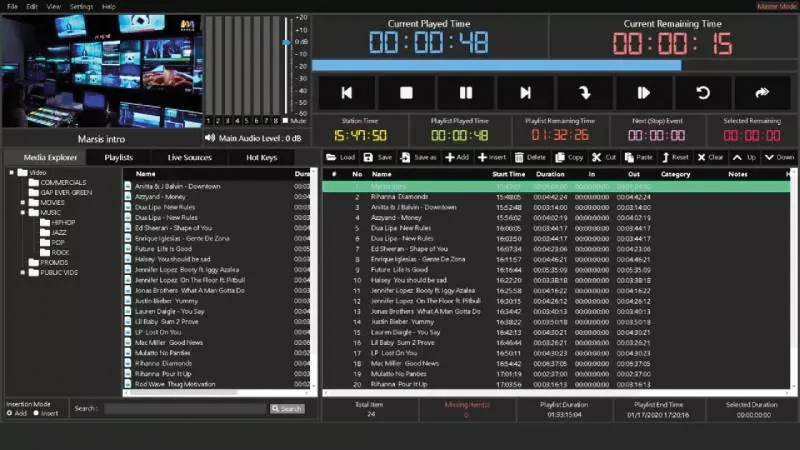Skip to next clip button
Screen dimensions: 800x450
coord(525,93)
